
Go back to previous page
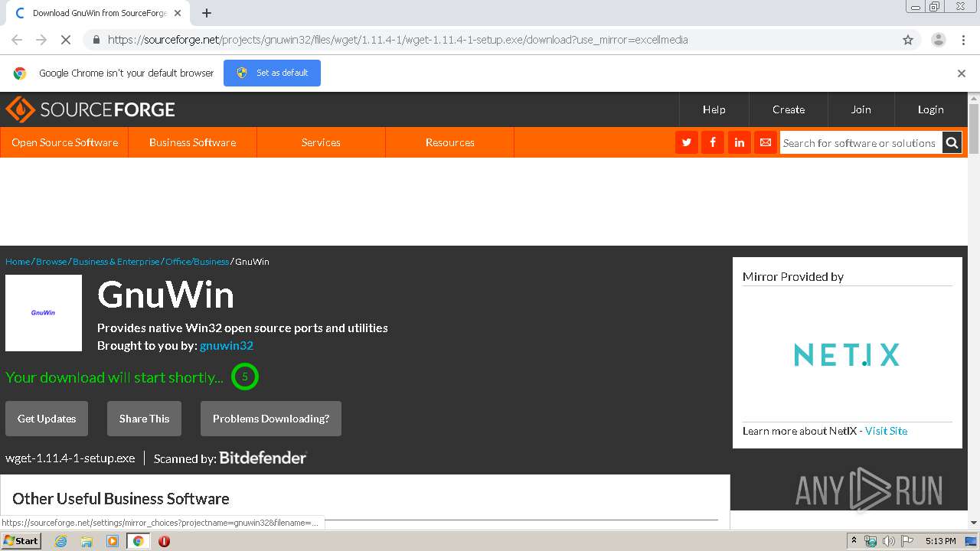pos(17,40)
